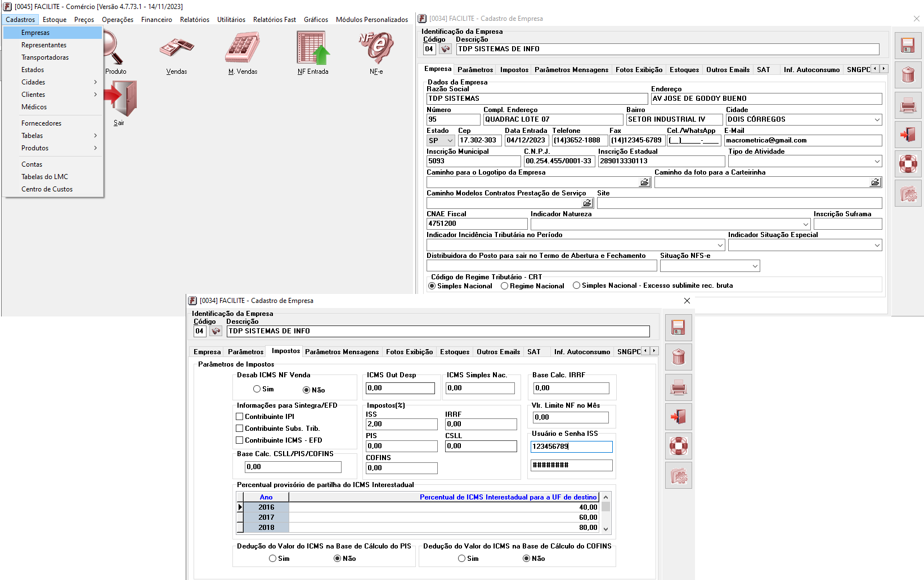
Task: Switch to Parâmetros tab in upper window
Action: click(475, 70)
